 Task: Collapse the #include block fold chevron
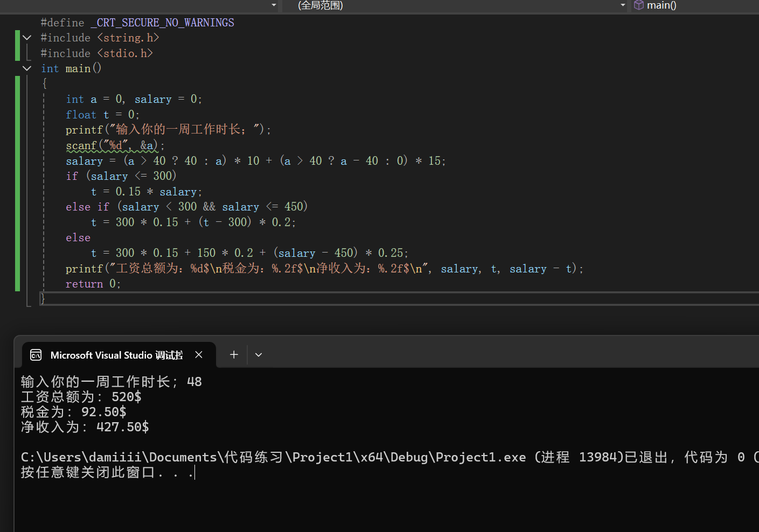27,38
